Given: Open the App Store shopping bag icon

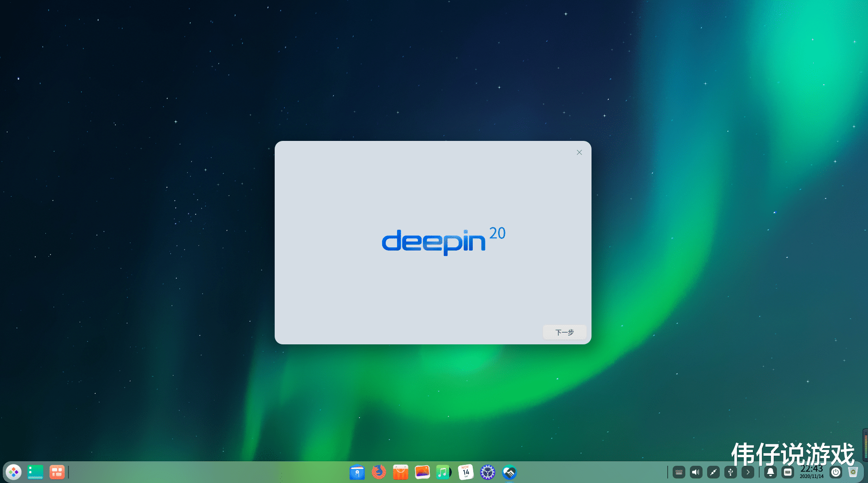Looking at the screenshot, I should [401, 472].
